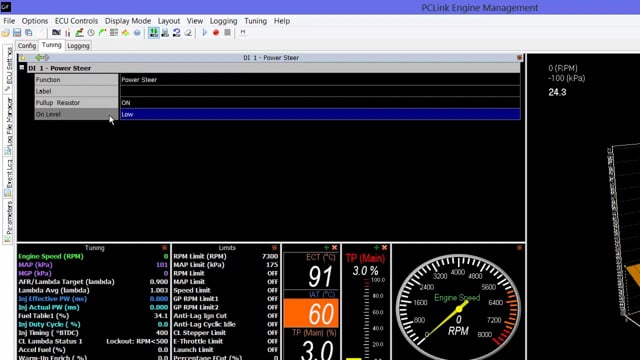Switch to the Logging page tab
Screen dimensions: 640x360
pos(78,46)
